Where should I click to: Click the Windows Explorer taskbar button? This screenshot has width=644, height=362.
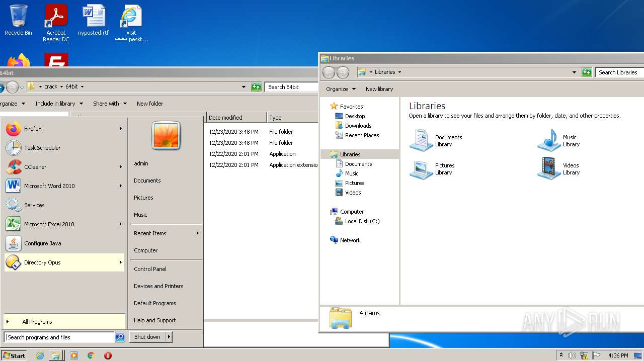pos(56,355)
